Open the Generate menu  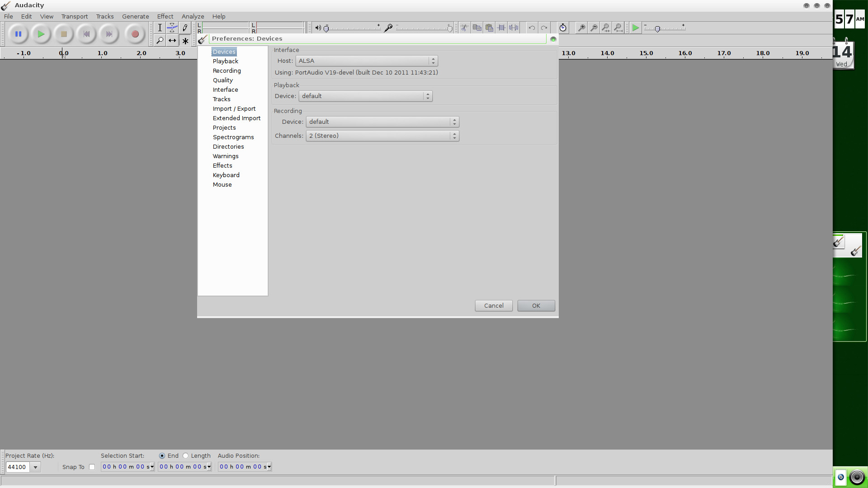coord(135,16)
